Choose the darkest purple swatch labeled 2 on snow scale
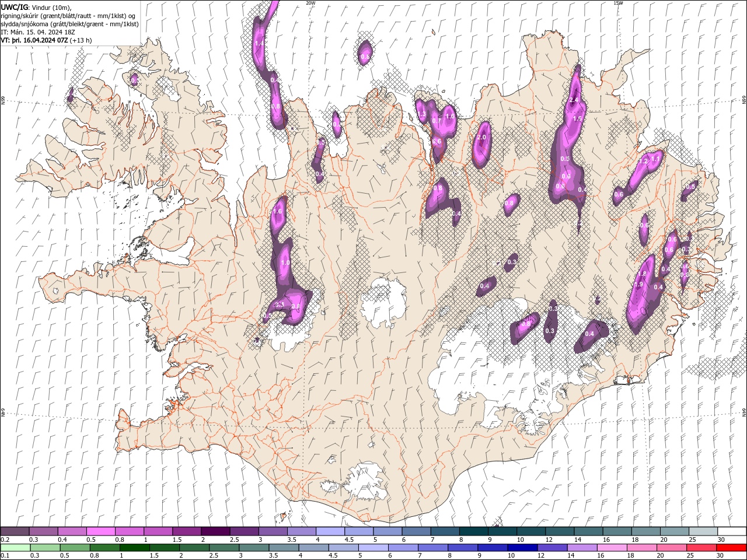The image size is (747, 560). click(x=215, y=531)
